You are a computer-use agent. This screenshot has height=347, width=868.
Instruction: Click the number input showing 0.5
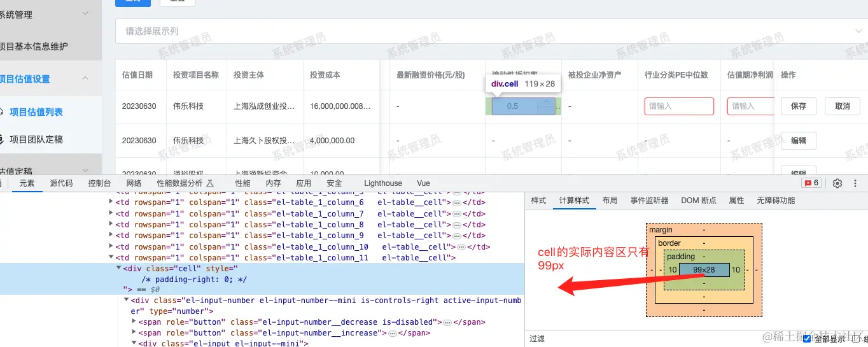click(x=523, y=106)
